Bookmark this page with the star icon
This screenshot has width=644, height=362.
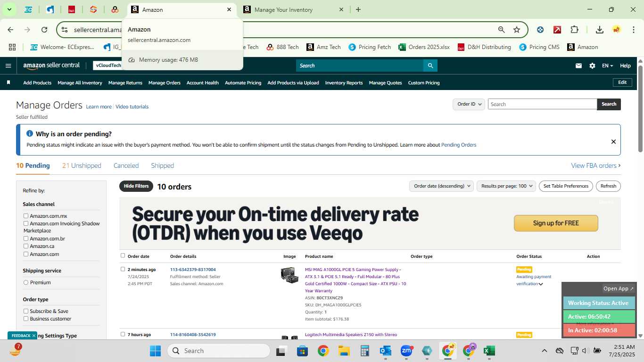tap(517, 30)
